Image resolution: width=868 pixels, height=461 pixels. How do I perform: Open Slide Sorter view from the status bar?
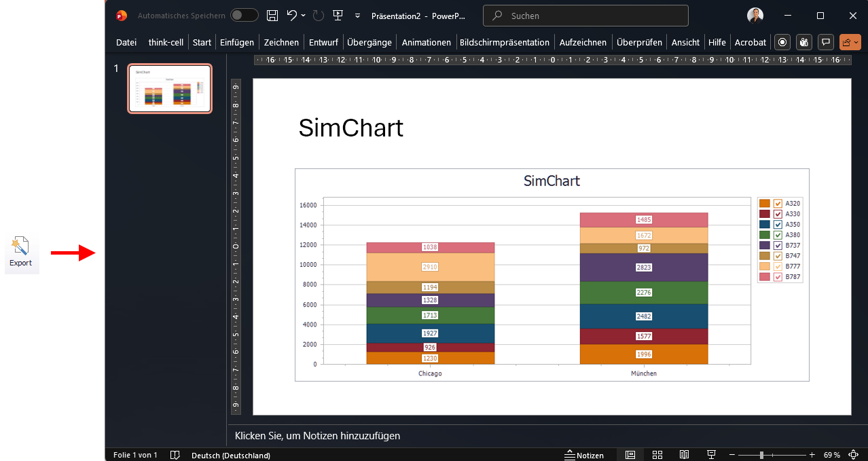click(x=657, y=454)
